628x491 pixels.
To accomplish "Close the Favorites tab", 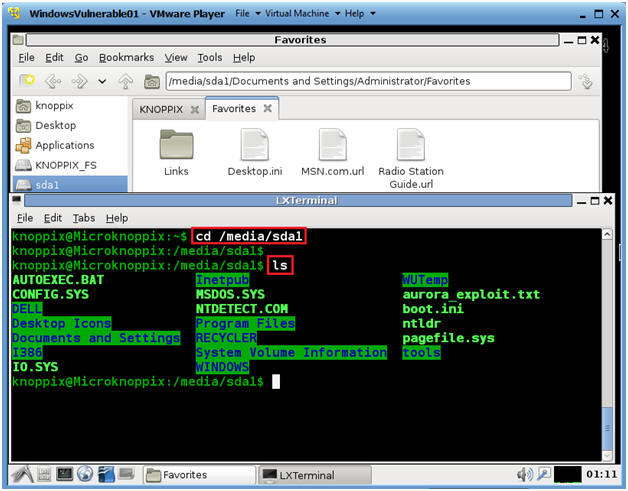I will click(268, 109).
